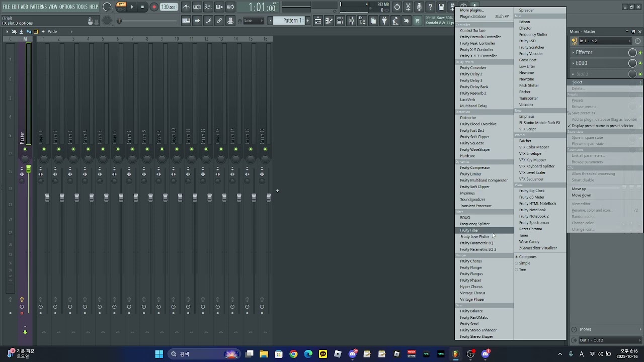Click the shopping cart icon in toolbar
Viewport: 644px width, 362px height.
[417, 21]
